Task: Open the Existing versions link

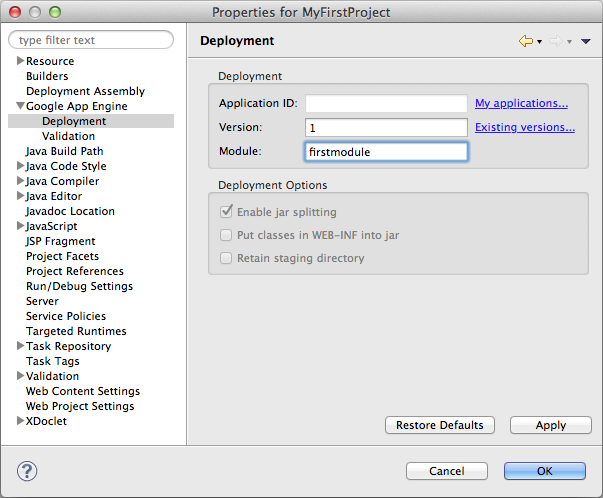Action: click(x=524, y=127)
